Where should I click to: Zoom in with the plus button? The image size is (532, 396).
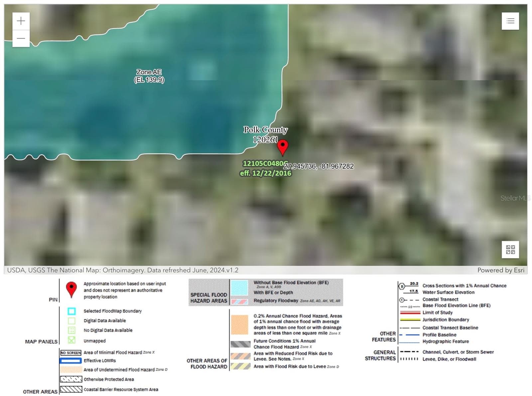(x=21, y=21)
